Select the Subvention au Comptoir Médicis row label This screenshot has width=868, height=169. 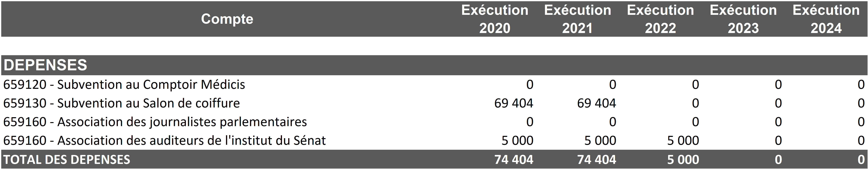(x=124, y=84)
